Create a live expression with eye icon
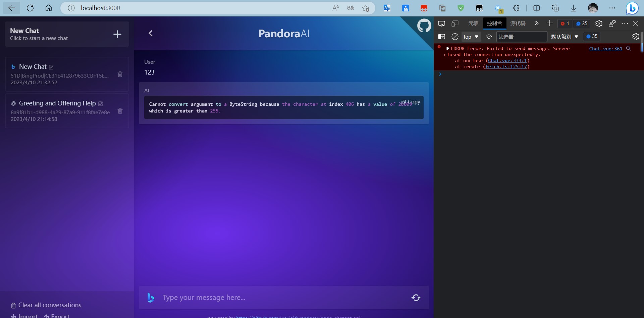 coord(489,37)
